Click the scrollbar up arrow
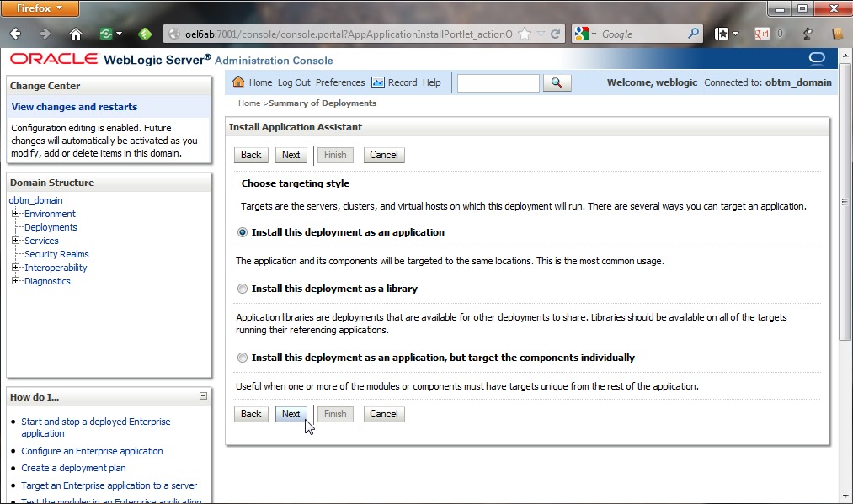Image resolution: width=853 pixels, height=504 pixels. point(845,56)
